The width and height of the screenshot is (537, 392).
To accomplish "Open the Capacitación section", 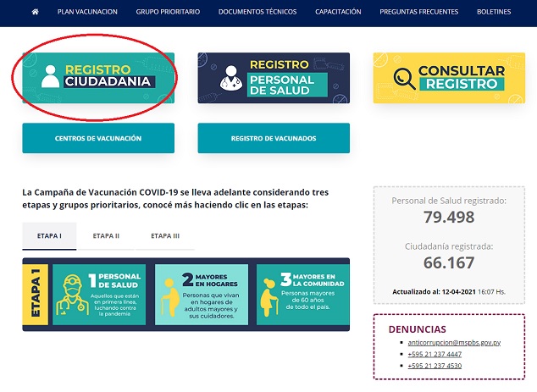I will tap(338, 12).
